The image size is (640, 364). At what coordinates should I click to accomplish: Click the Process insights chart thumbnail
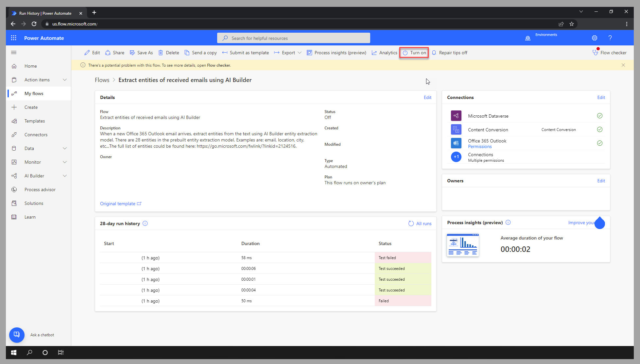[x=462, y=245]
